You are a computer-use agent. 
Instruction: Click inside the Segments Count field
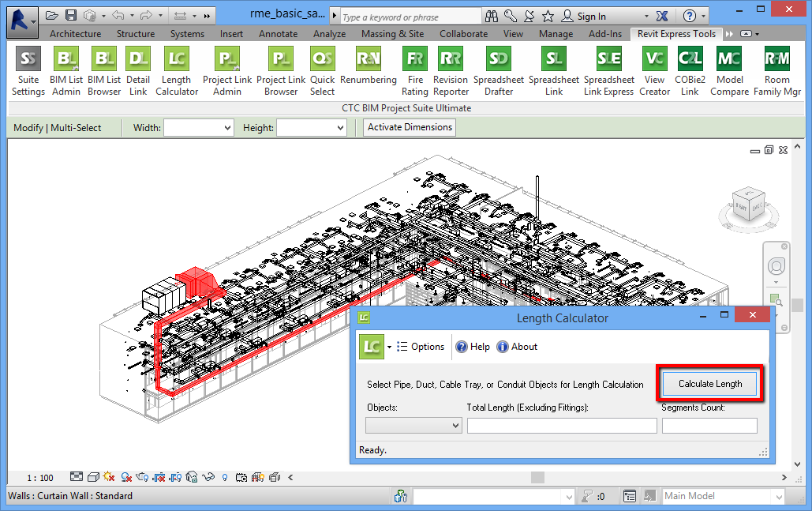709,425
